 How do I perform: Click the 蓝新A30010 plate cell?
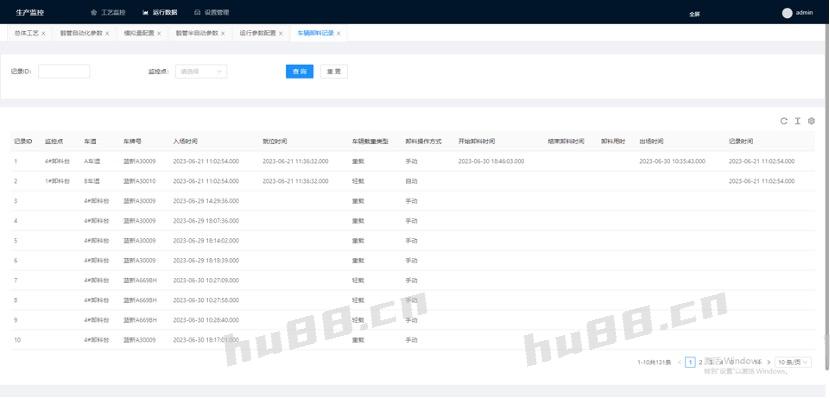[x=140, y=181]
